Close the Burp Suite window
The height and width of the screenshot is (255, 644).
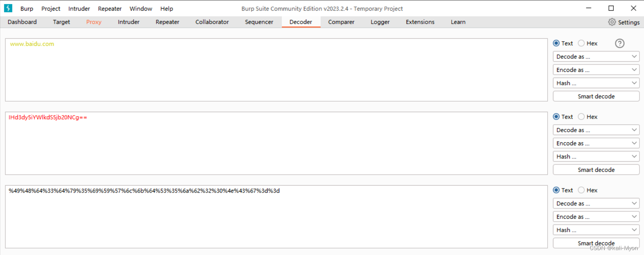[633, 8]
